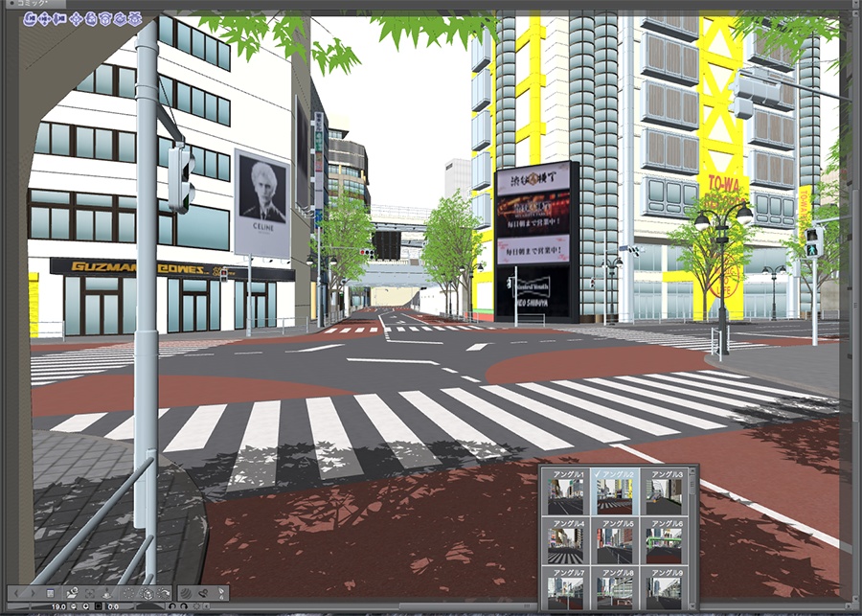Screen dimensions: 862x616
Task: Click the render settings icon at the launcher's right end
Action: (x=218, y=593)
